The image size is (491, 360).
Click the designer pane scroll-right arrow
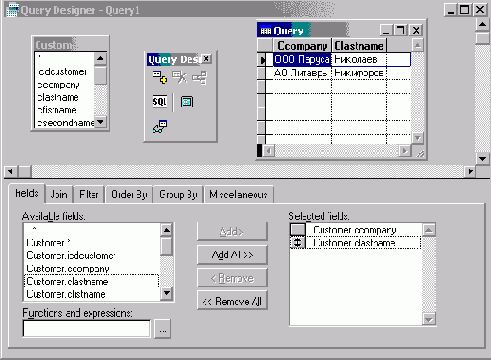(470, 171)
